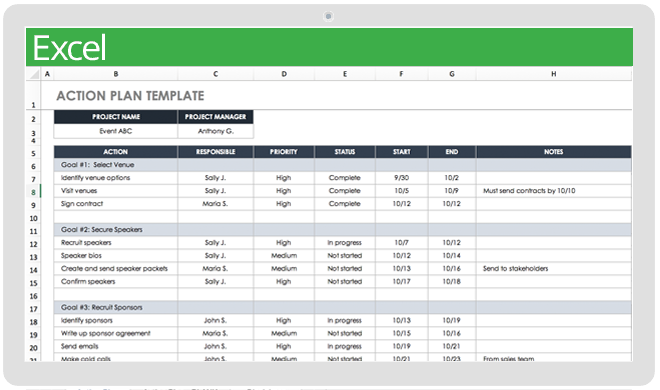Click the RESPONSIBLE column header
This screenshot has height=390, width=660.
point(216,152)
